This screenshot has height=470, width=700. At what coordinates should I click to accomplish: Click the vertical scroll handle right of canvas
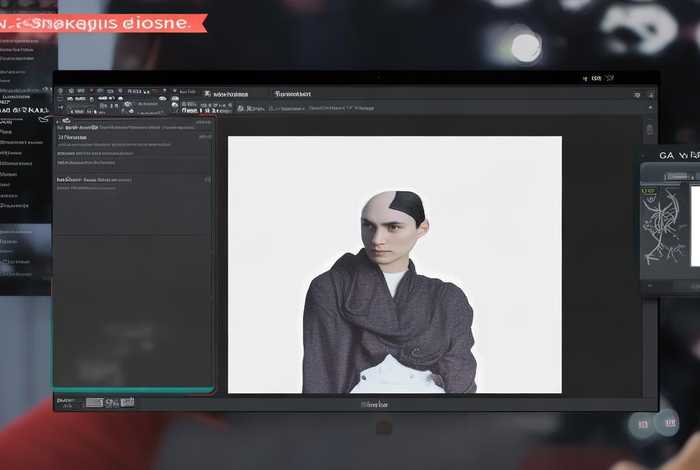(650, 130)
